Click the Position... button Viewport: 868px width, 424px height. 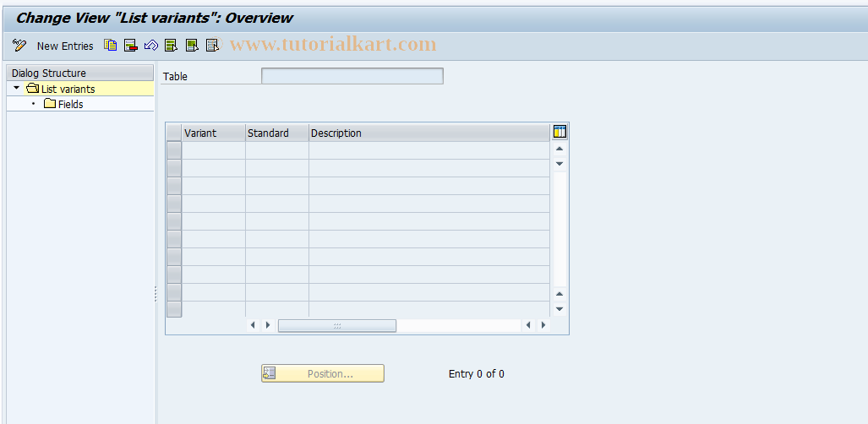(323, 373)
